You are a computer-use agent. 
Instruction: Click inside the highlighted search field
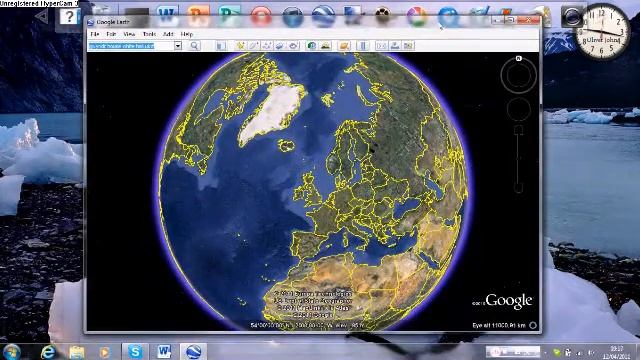click(x=131, y=46)
